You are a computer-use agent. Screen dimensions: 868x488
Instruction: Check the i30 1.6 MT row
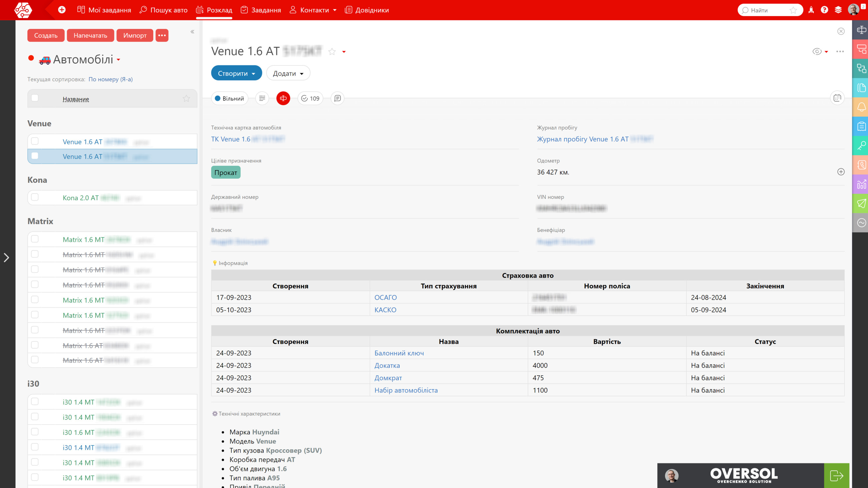click(x=35, y=432)
